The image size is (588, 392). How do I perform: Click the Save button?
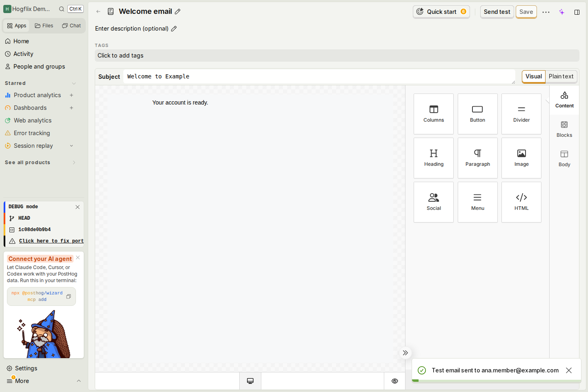(x=526, y=12)
